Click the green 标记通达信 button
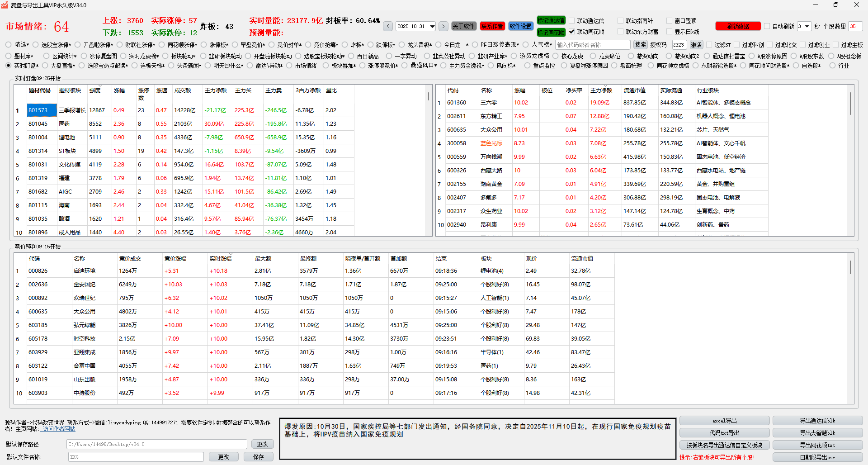This screenshot has height=465, width=868. 551,20
